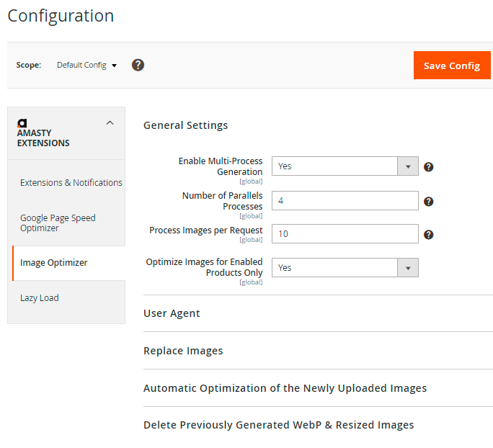The image size is (493, 448).
Task: Click Number of Parallels Processes input field
Action: [345, 201]
